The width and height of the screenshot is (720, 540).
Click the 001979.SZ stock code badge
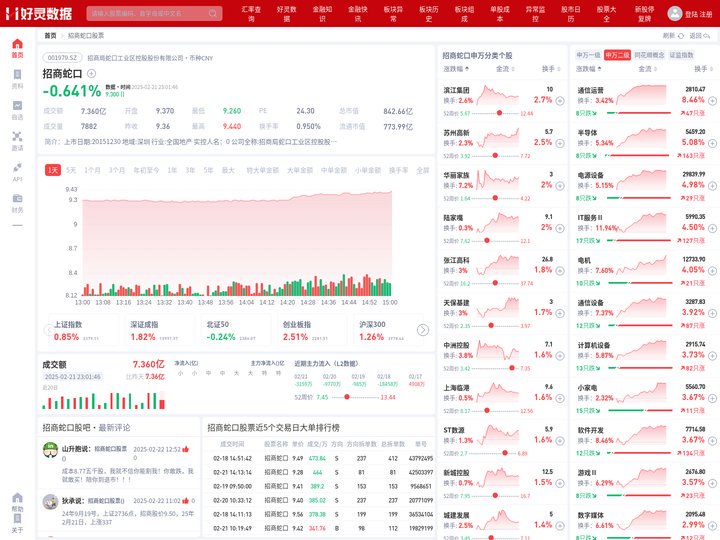62,58
